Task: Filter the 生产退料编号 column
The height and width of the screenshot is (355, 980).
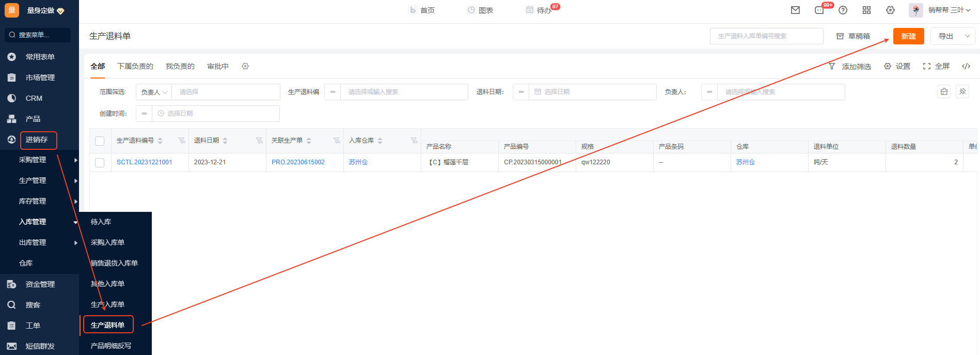Action: tap(182, 141)
